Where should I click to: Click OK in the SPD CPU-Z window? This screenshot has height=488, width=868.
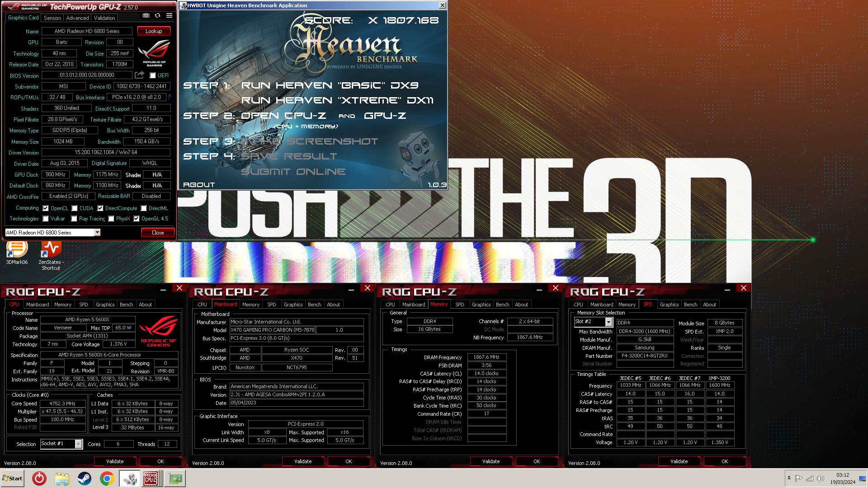pos(725,461)
